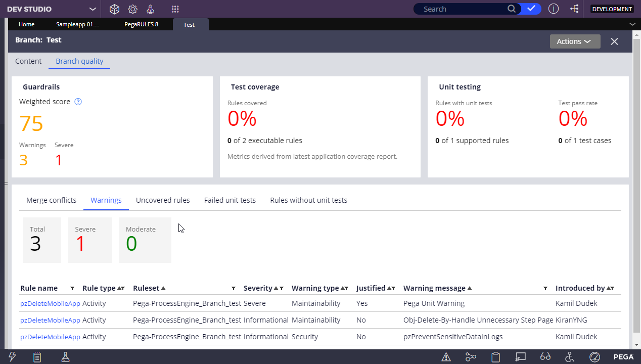Sort by Warning message column header
This screenshot has height=364, width=641.
tap(434, 288)
